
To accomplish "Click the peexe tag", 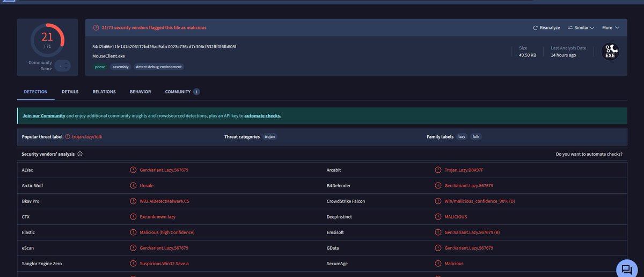I will coord(100,67).
